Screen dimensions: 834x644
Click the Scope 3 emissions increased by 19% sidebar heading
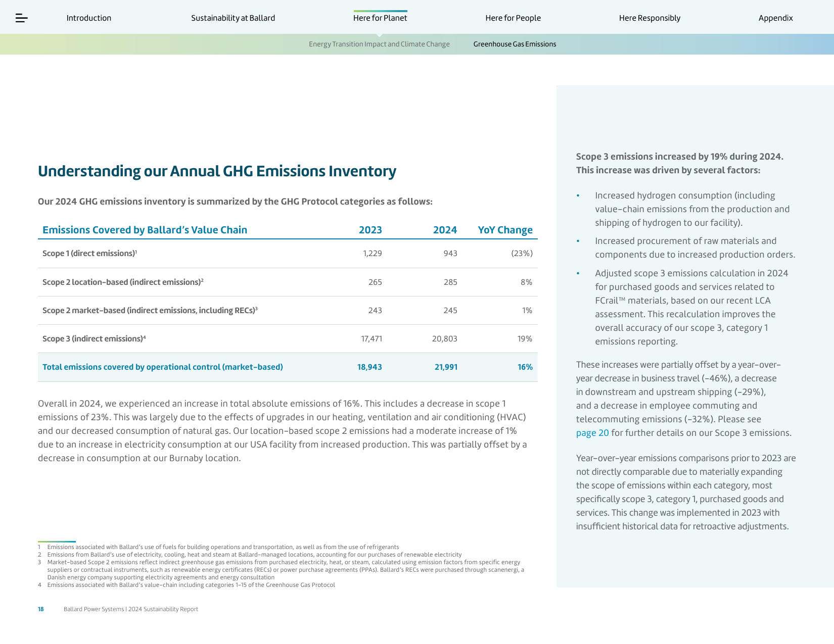pos(679,163)
